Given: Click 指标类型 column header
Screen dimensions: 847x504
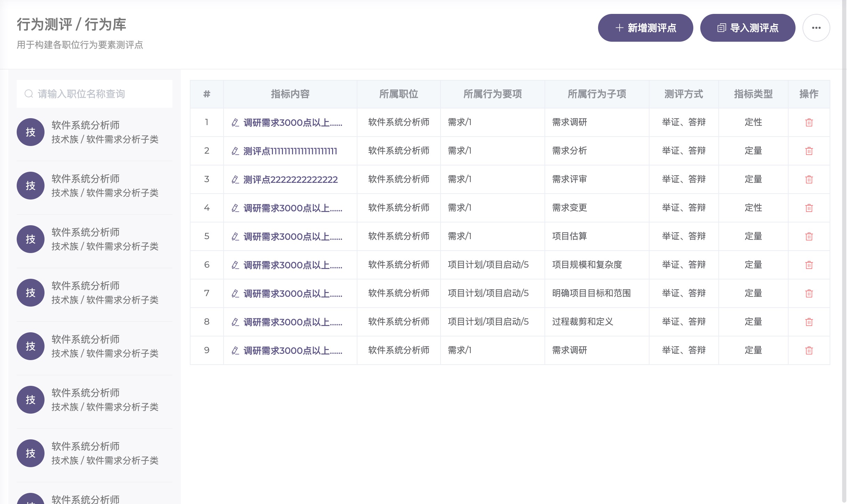Looking at the screenshot, I should click(753, 94).
